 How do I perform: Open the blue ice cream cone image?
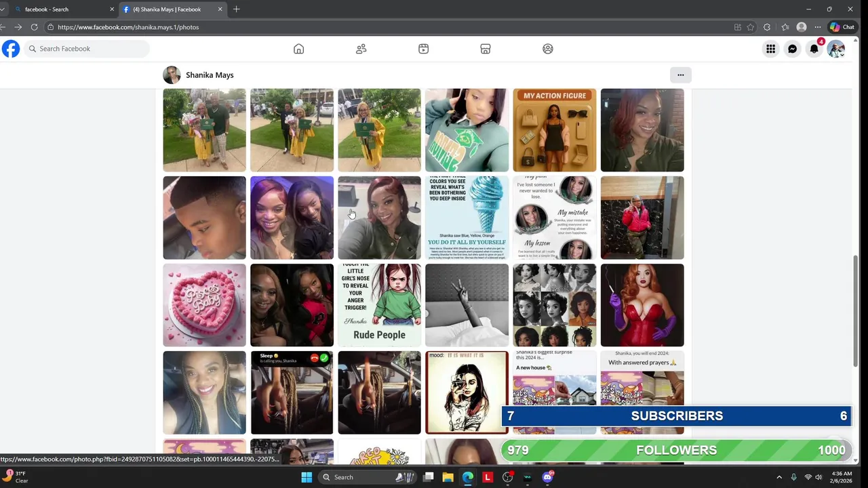467,218
